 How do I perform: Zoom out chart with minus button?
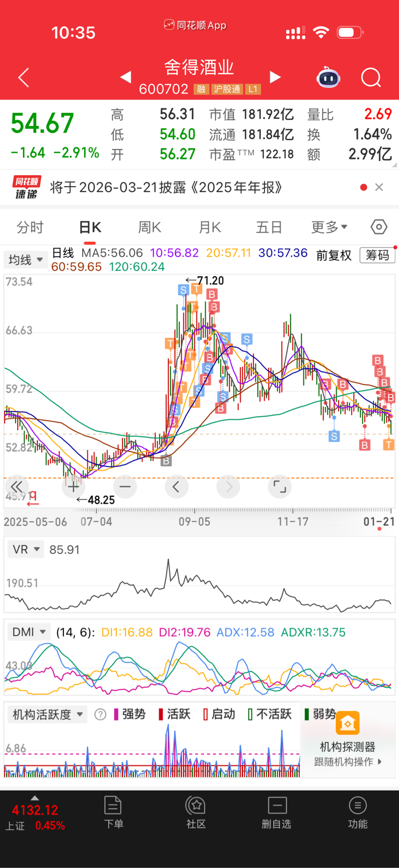[125, 487]
